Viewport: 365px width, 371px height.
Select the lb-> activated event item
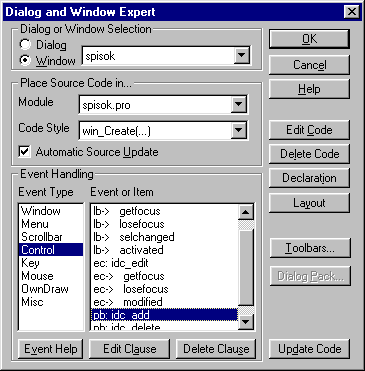tap(164, 250)
